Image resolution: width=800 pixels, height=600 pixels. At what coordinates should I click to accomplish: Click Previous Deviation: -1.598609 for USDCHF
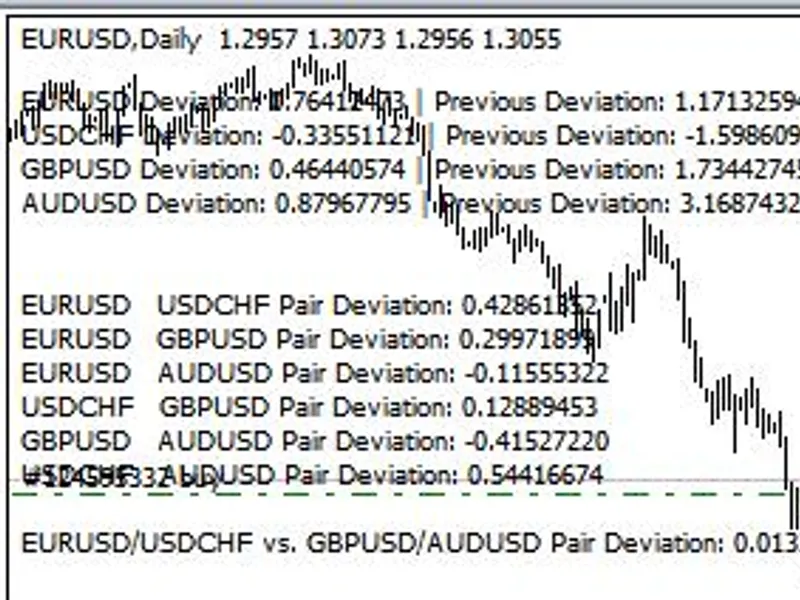tap(622, 136)
